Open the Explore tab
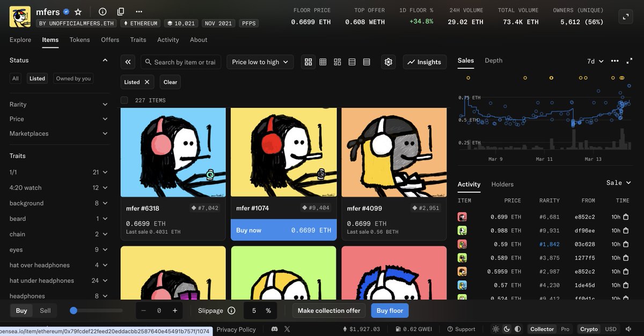Viewport: 644px width, 336px height. point(20,40)
